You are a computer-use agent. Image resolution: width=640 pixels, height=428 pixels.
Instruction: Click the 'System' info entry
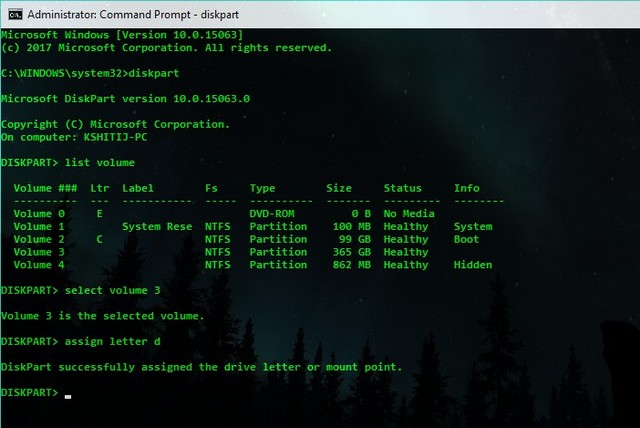[x=473, y=226]
